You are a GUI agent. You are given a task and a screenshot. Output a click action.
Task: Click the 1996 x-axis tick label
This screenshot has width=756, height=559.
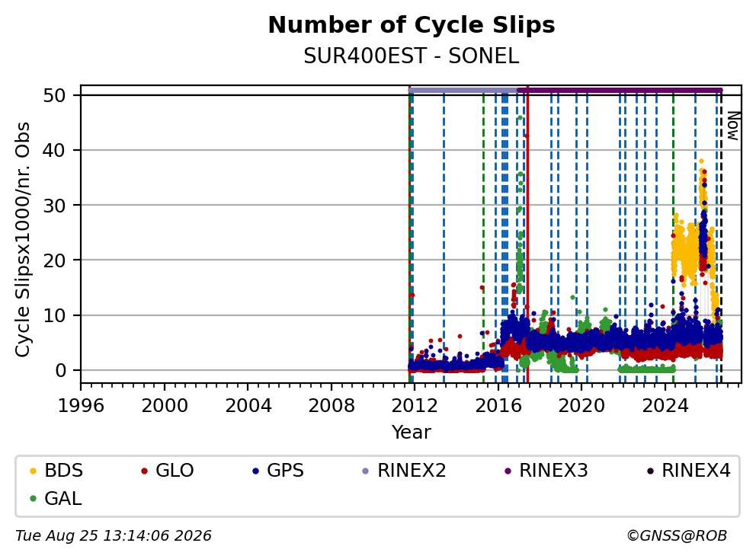coord(81,406)
